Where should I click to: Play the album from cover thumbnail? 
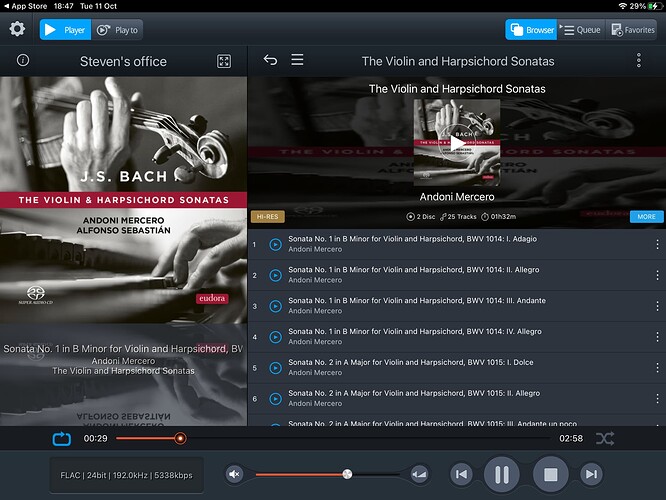457,143
